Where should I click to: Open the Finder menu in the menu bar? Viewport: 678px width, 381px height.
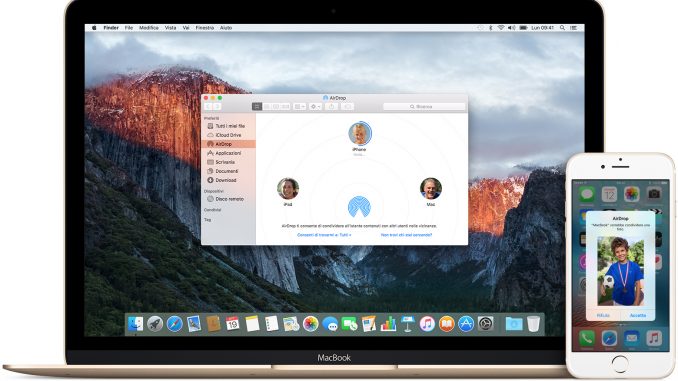coord(111,28)
